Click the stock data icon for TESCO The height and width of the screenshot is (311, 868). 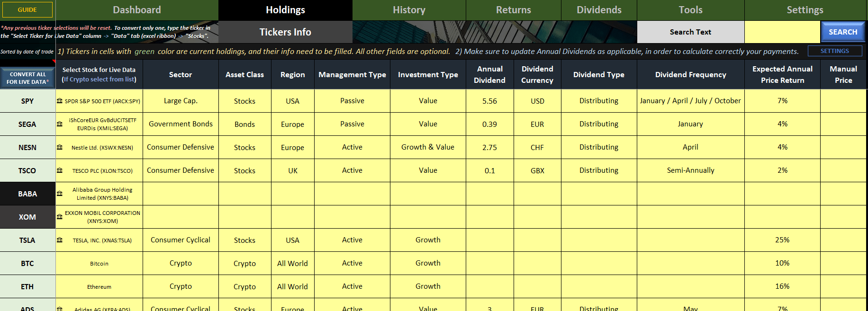(x=60, y=170)
